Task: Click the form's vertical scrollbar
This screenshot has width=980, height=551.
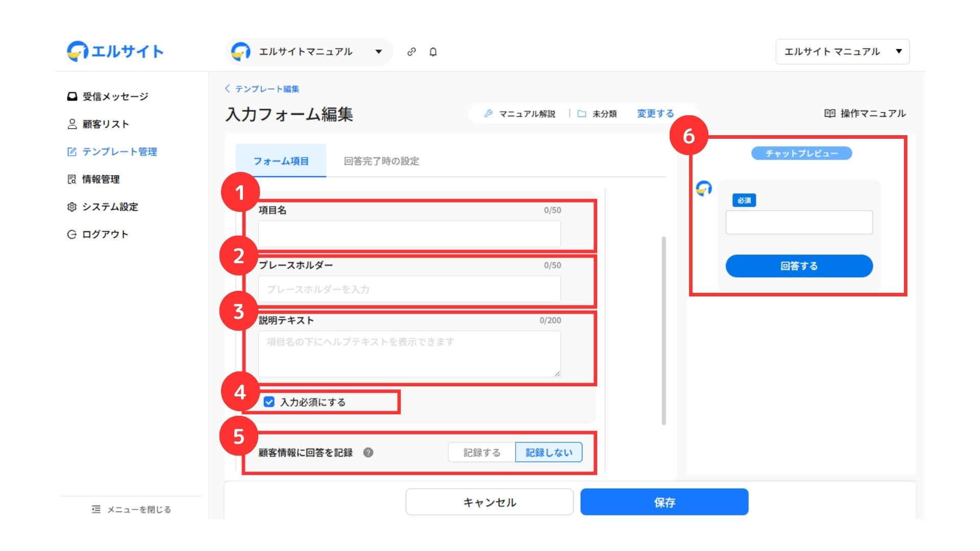Action: click(x=664, y=331)
